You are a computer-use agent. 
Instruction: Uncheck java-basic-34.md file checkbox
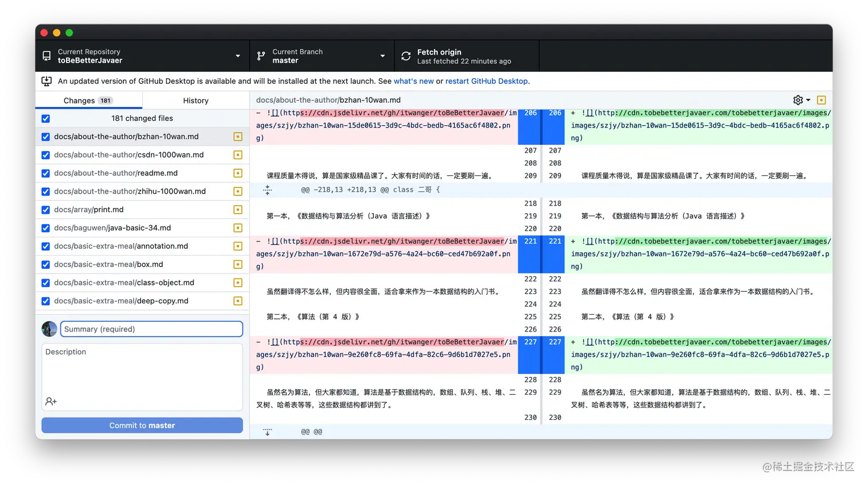(46, 228)
